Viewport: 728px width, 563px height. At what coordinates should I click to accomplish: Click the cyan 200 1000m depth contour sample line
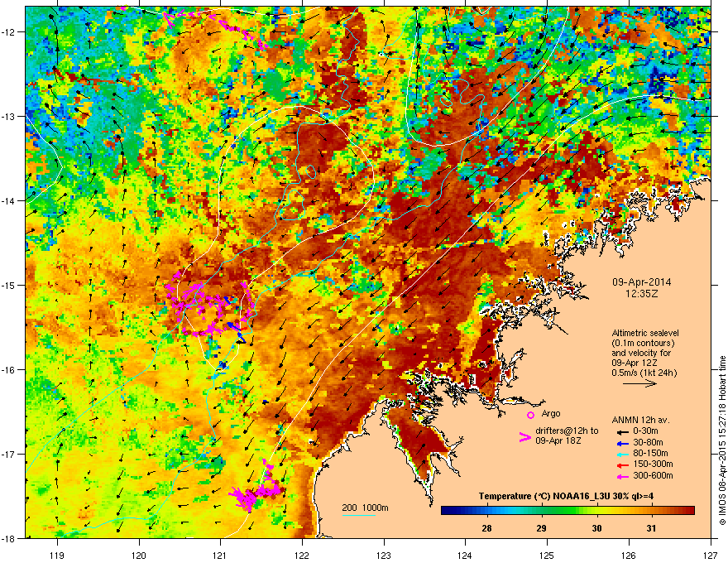[x=359, y=516]
